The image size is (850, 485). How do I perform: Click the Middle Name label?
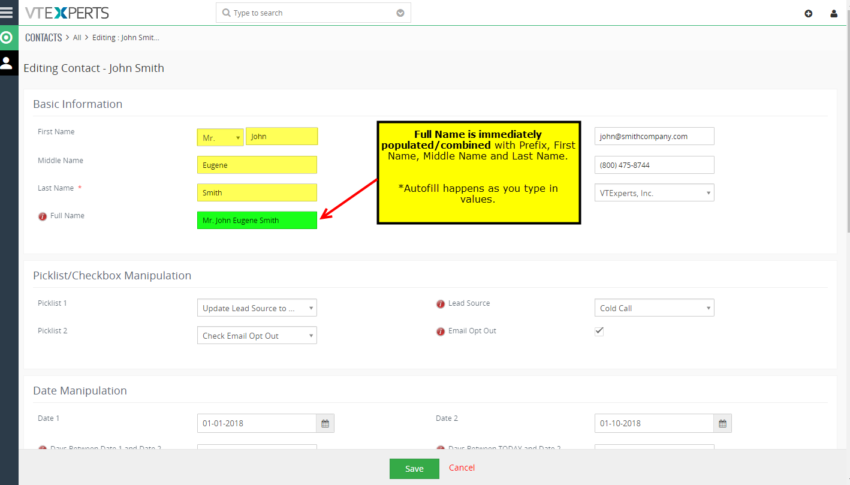coord(60,160)
